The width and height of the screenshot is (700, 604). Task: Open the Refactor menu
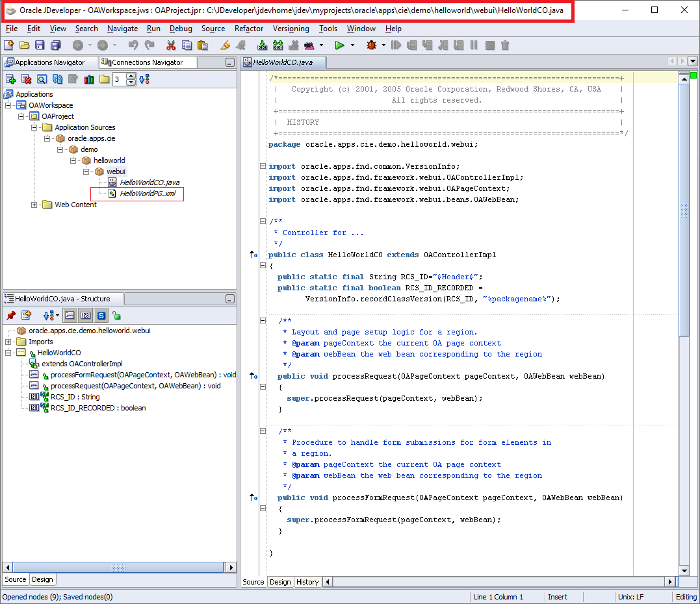pyautogui.click(x=249, y=29)
